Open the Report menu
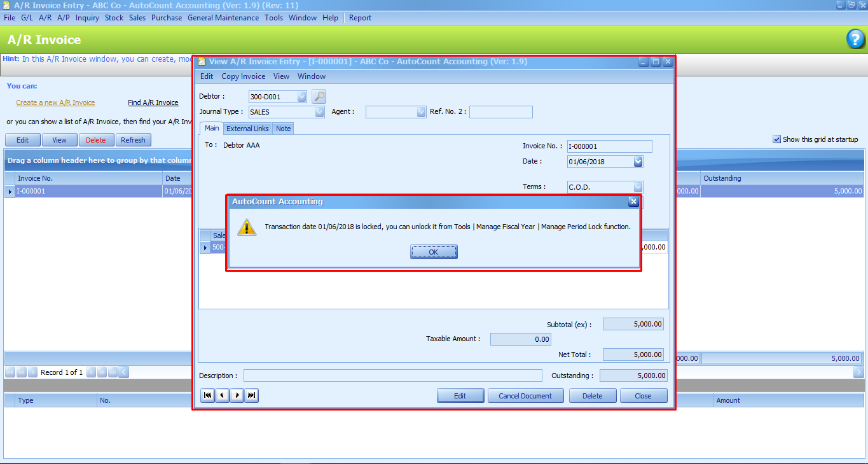The width and height of the screenshot is (868, 464). (360, 18)
